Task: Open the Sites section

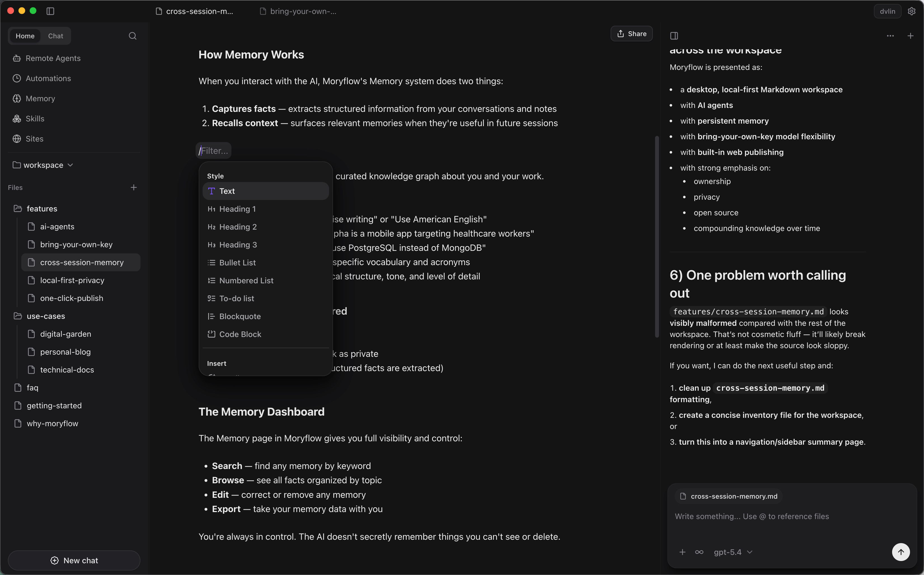Action: [34, 138]
